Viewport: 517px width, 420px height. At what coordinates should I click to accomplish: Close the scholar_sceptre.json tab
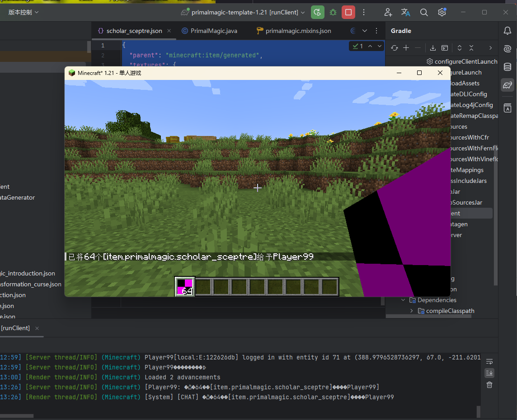coord(169,31)
